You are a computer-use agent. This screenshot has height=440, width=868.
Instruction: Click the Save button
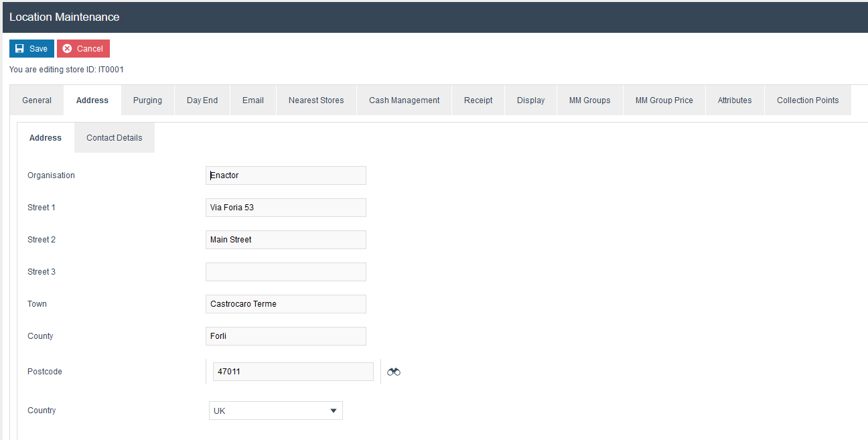31,49
